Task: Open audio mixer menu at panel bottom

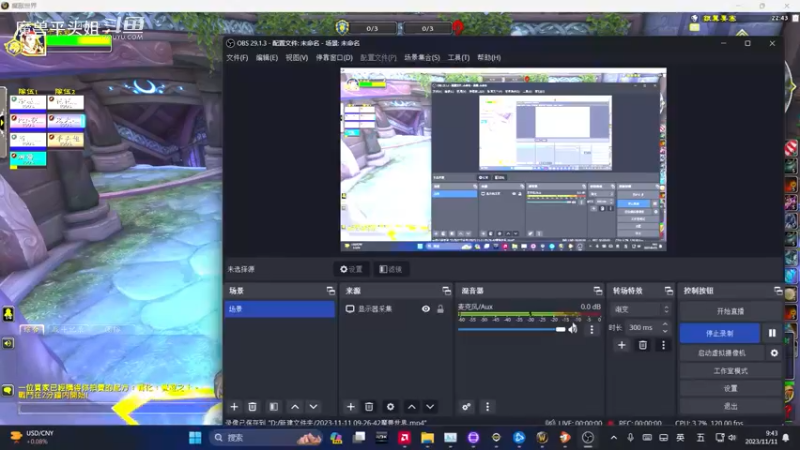Action: [x=487, y=407]
